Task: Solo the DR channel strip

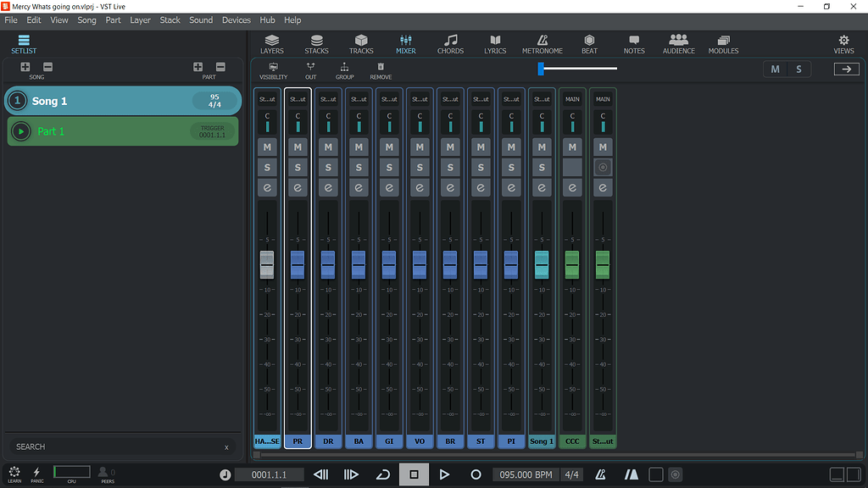Action: click(x=328, y=167)
